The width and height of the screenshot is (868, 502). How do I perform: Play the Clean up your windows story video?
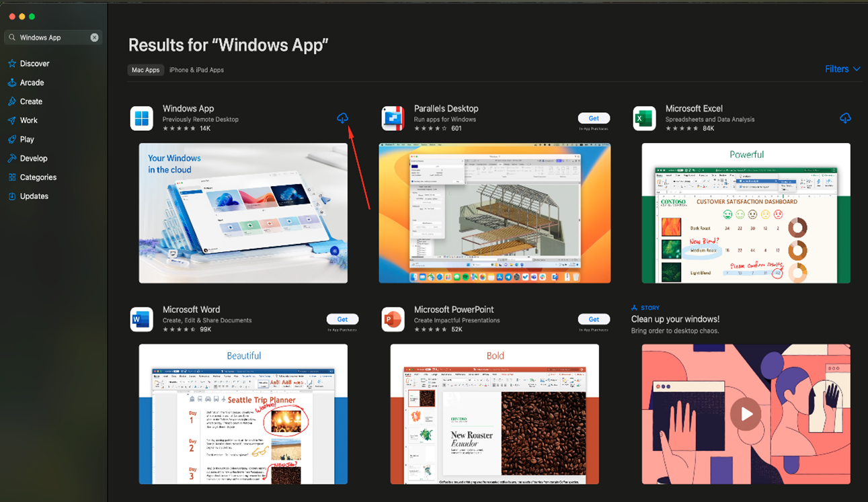coord(746,414)
